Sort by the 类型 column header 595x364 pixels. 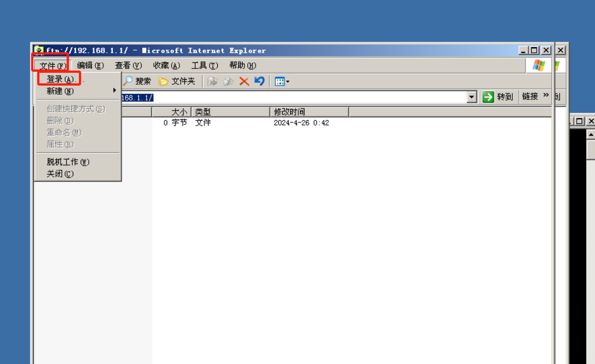231,112
